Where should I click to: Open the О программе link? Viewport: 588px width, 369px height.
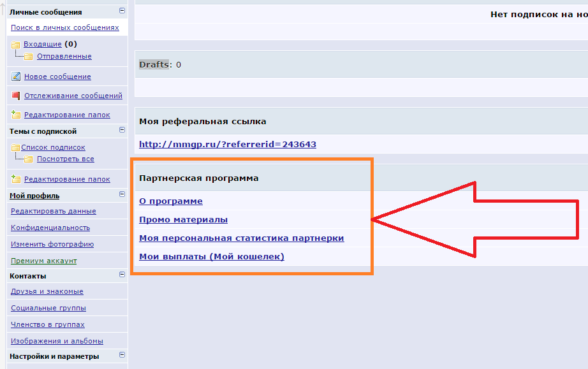pyautogui.click(x=170, y=201)
